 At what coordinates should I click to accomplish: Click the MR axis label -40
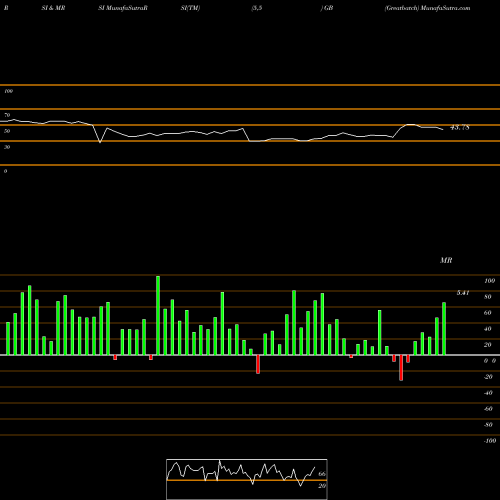488,393
